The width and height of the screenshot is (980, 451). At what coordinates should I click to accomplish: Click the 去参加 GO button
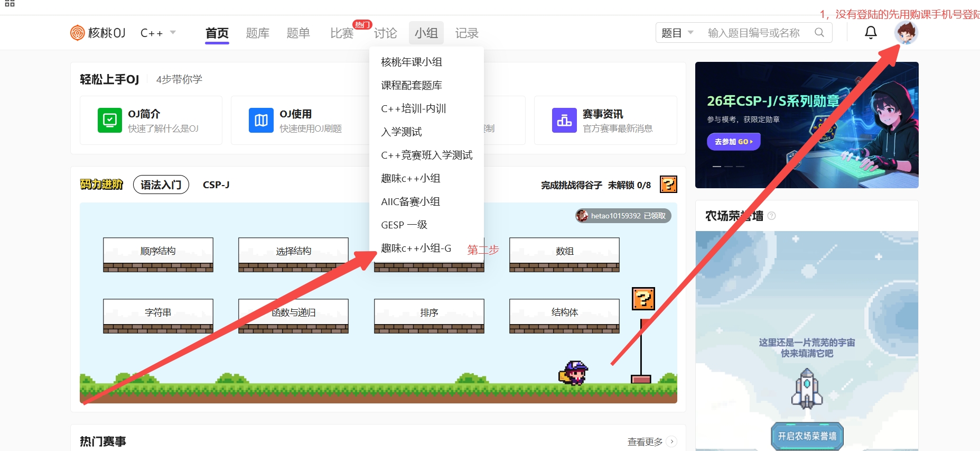[734, 142]
